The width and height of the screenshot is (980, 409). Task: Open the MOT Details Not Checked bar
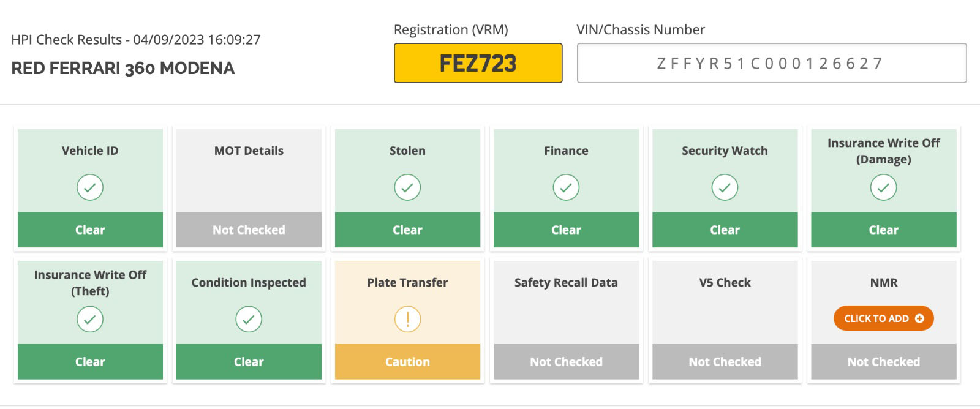point(249,230)
